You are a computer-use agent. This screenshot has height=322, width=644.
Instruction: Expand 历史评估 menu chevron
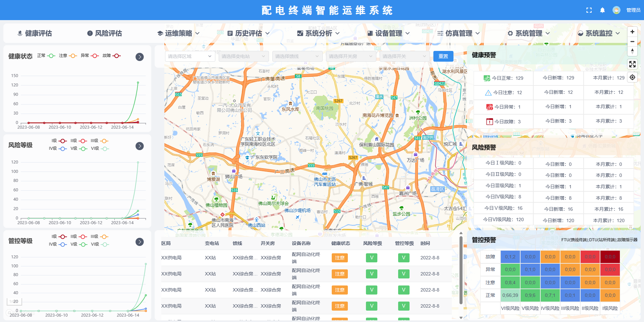coord(267,33)
